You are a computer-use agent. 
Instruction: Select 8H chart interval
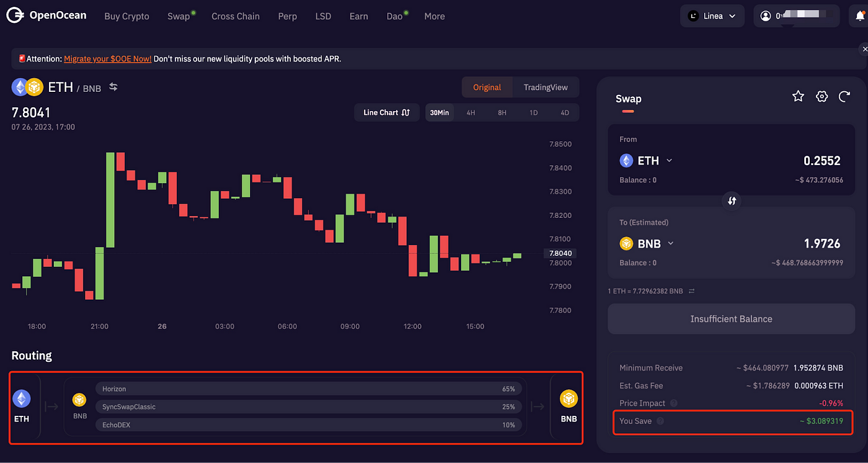[x=502, y=112]
